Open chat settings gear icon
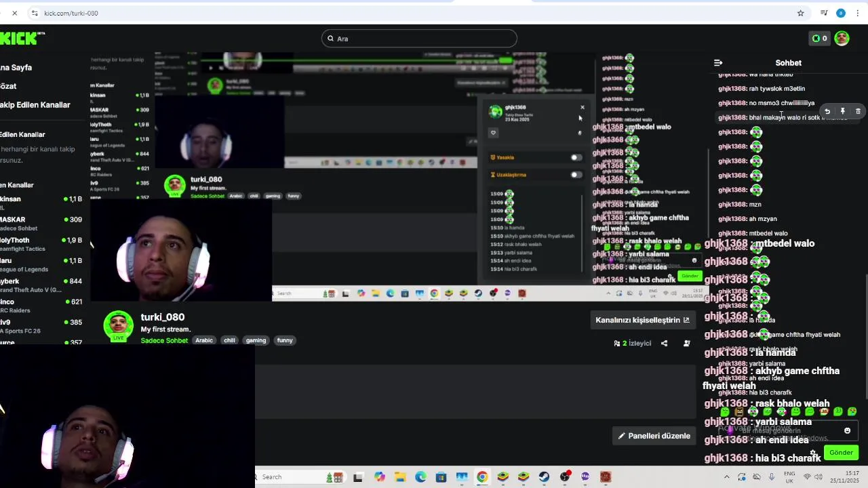Viewport: 868px width, 488px height. click(x=814, y=453)
